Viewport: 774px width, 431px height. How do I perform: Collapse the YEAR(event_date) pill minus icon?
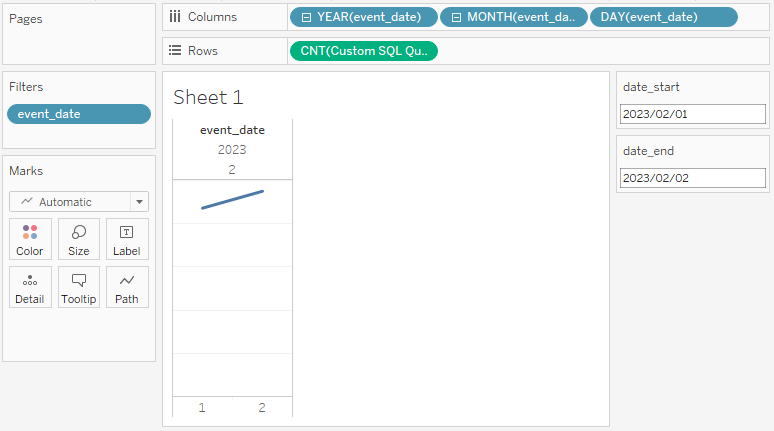[x=307, y=17]
